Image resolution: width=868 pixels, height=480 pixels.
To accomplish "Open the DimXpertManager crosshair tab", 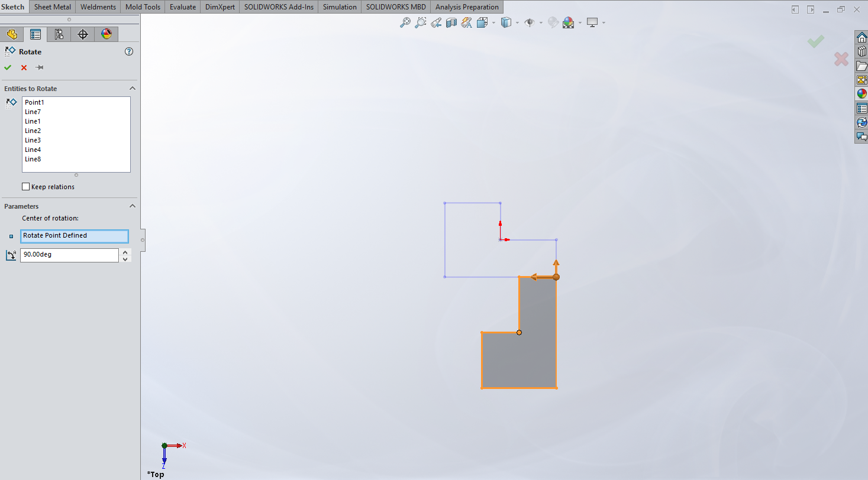I will click(x=83, y=34).
